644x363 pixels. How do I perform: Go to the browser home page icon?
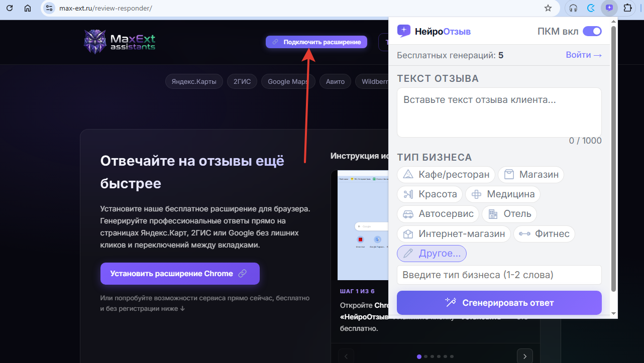[x=28, y=8]
